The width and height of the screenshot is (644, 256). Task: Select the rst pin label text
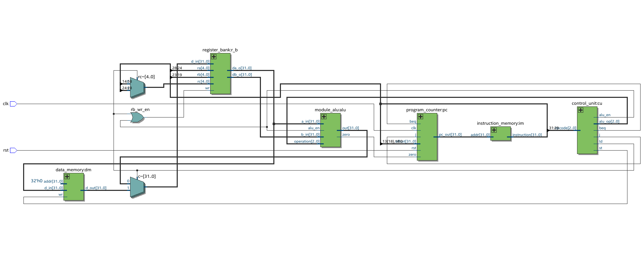pos(6,150)
